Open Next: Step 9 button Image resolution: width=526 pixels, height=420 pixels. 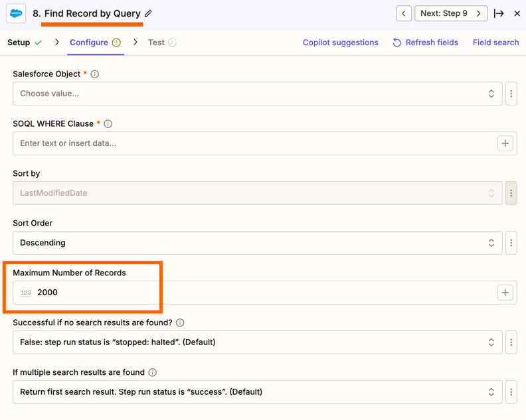click(x=451, y=13)
